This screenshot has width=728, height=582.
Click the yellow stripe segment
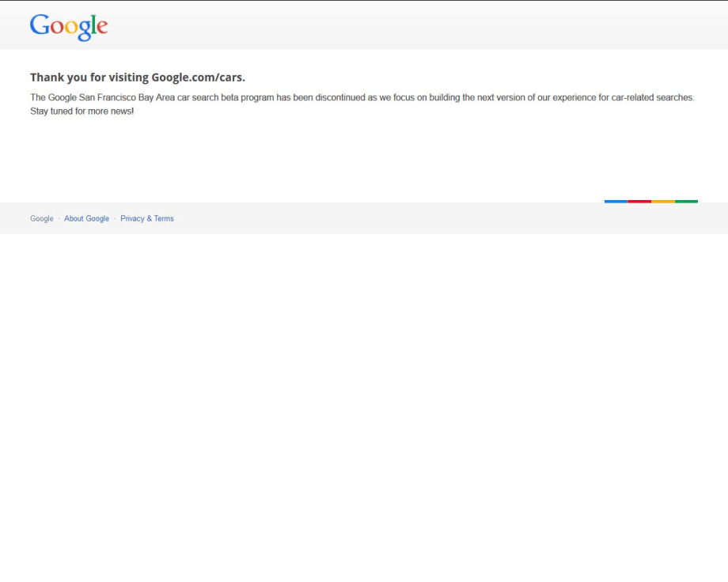(662, 201)
